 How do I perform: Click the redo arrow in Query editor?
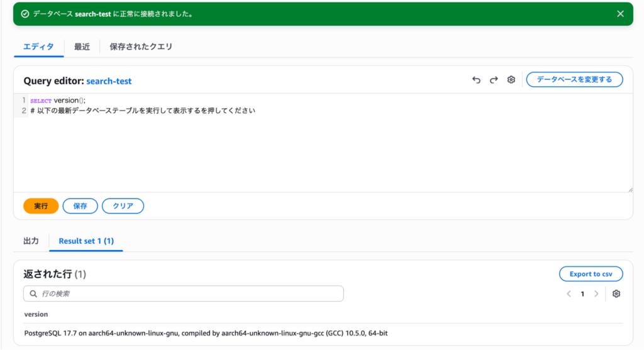(494, 80)
